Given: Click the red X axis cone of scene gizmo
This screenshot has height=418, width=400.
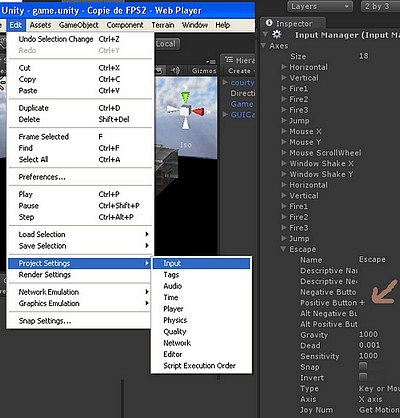Looking at the screenshot, I should click(x=198, y=112).
